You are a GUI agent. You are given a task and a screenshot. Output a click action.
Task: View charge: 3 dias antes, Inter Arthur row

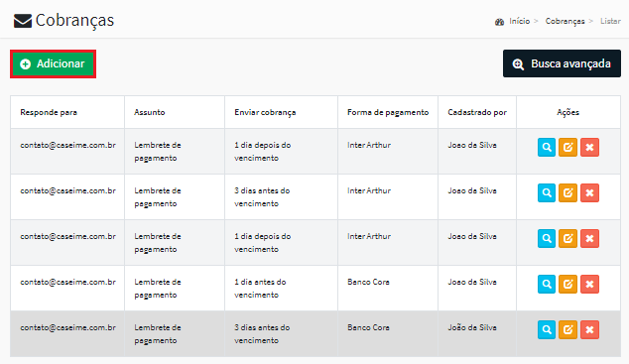547,192
